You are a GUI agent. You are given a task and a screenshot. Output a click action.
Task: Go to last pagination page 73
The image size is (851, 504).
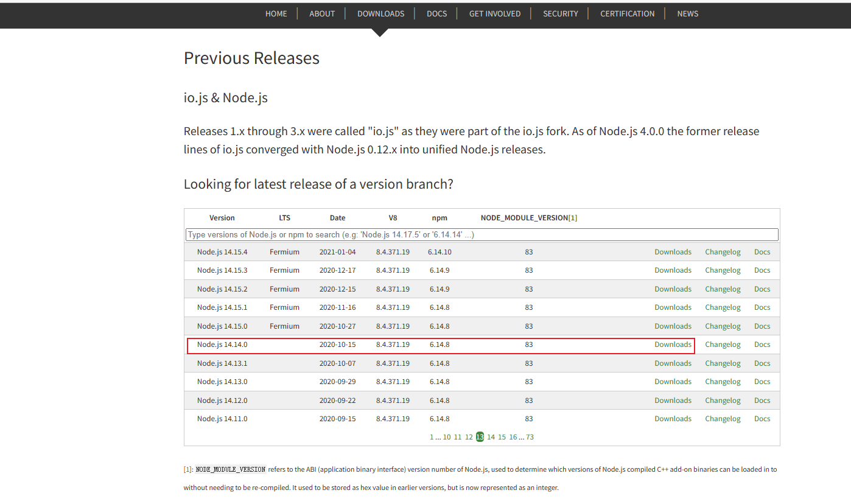[x=530, y=437]
